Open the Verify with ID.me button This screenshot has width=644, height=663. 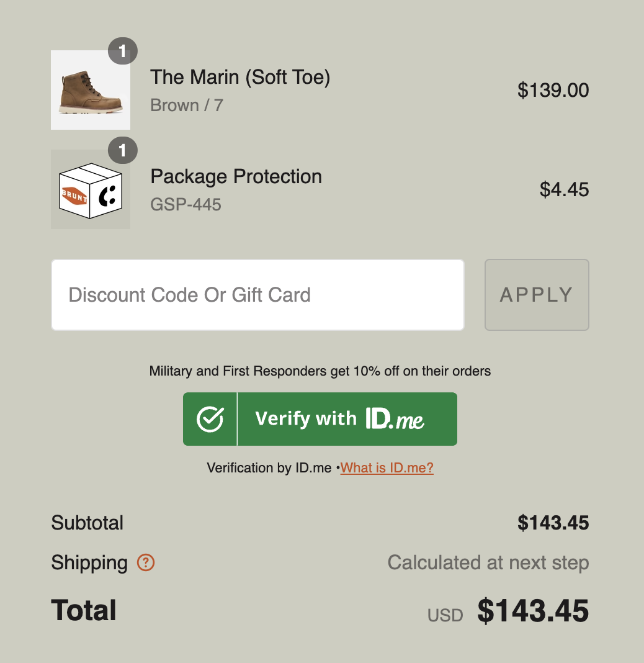pyautogui.click(x=320, y=418)
